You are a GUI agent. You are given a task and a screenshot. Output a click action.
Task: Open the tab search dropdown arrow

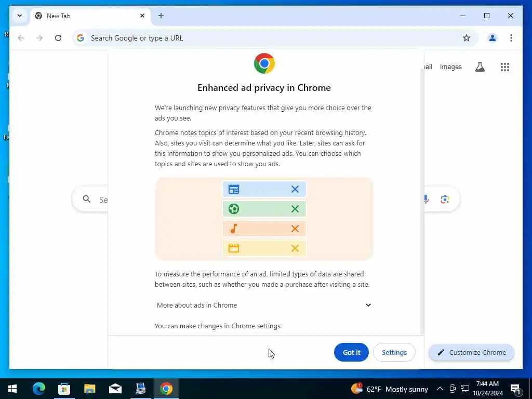[x=20, y=16]
